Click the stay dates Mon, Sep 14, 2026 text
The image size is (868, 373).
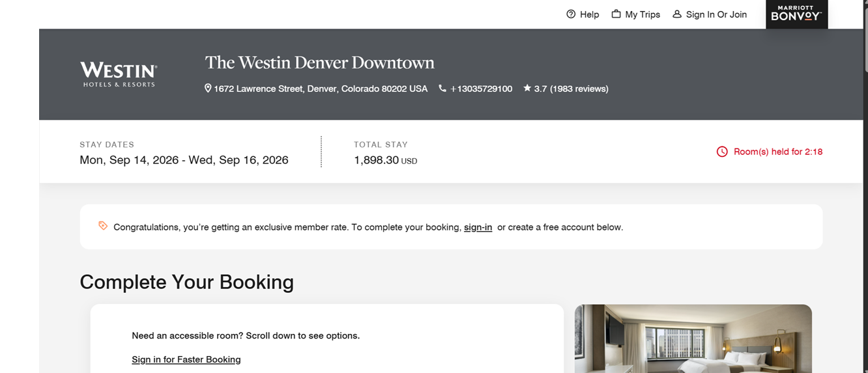click(184, 160)
